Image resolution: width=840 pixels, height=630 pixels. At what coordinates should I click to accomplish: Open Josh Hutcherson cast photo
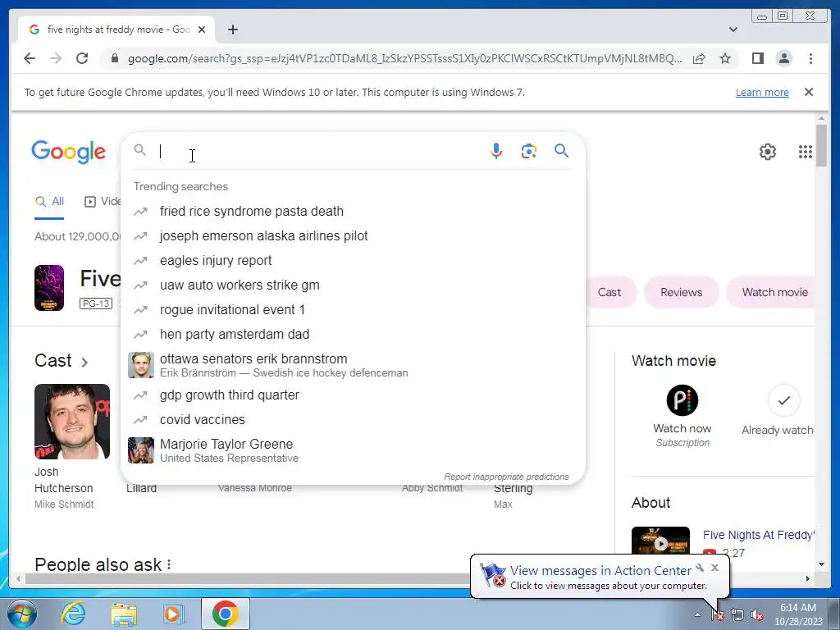[x=72, y=422]
